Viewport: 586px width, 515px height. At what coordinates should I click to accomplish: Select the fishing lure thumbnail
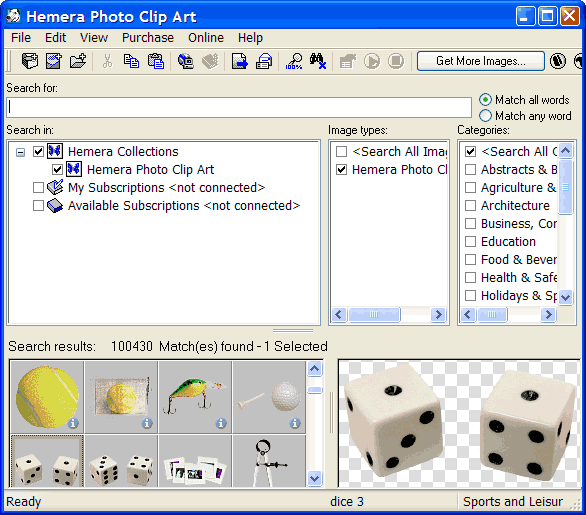[195, 397]
